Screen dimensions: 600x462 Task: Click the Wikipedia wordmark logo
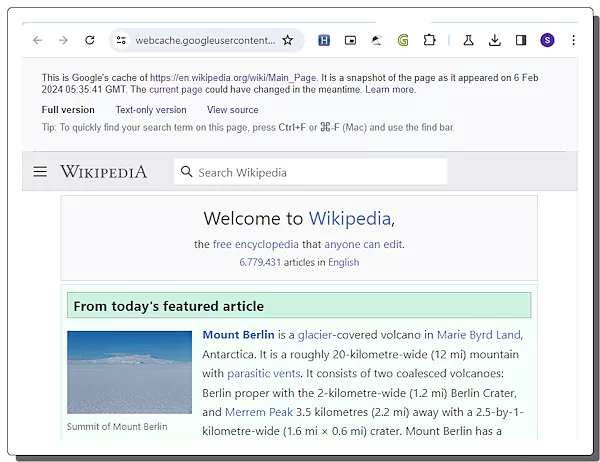tap(103, 171)
